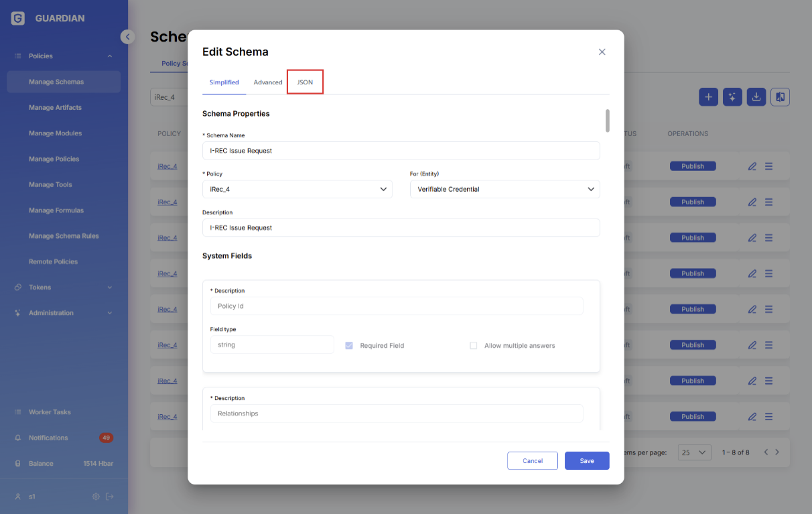The height and width of the screenshot is (514, 812).
Task: Switch to the JSON tab
Action: click(x=305, y=82)
